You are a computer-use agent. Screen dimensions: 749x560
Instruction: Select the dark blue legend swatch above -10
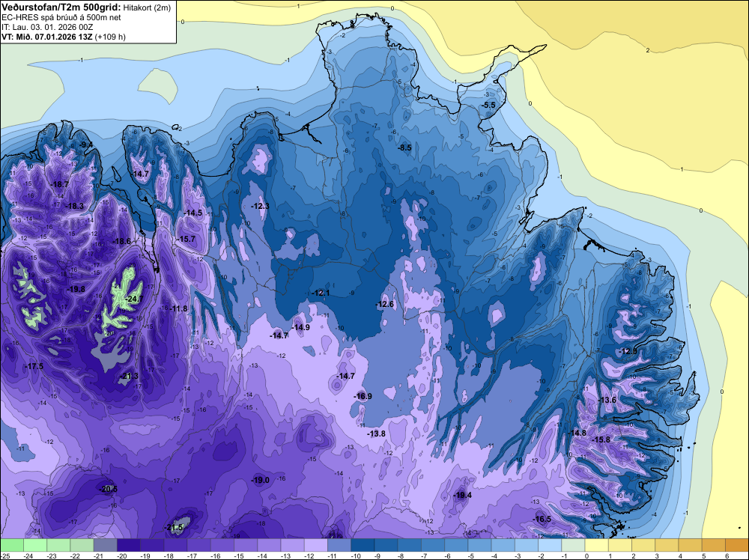point(363,545)
